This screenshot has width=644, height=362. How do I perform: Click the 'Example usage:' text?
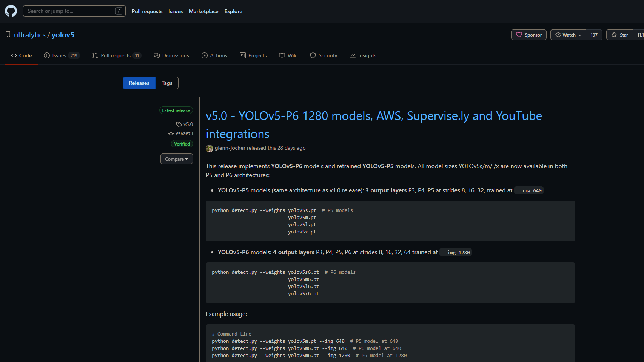pyautogui.click(x=226, y=314)
